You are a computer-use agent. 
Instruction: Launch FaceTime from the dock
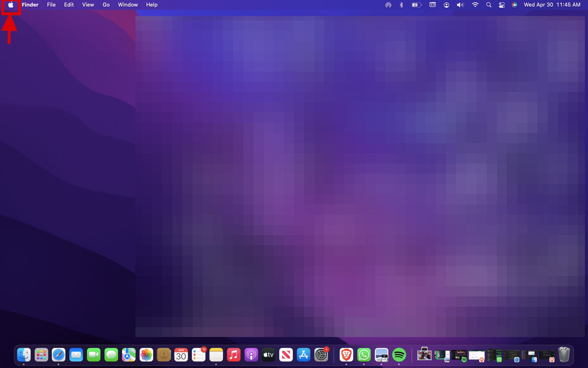(x=94, y=355)
